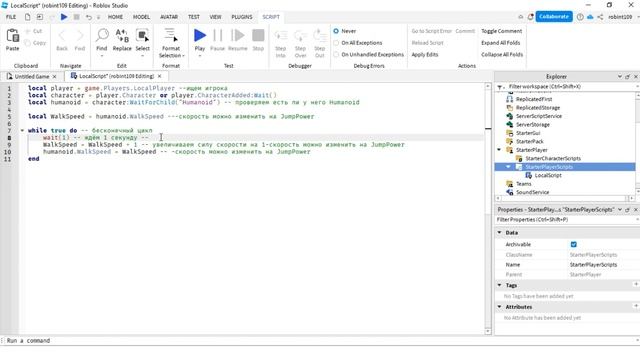Collapse the Attributes properties section

(x=499, y=307)
